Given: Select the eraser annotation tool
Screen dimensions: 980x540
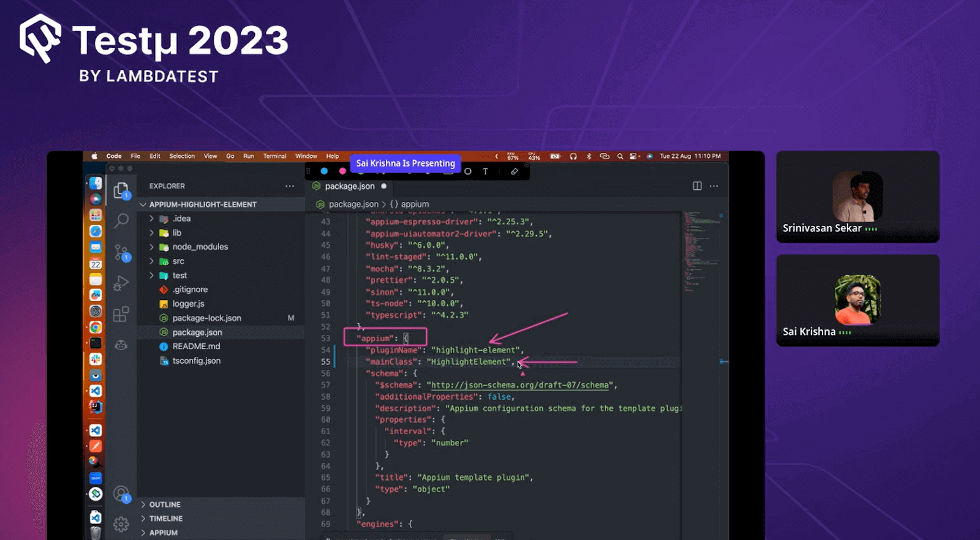Looking at the screenshot, I should [514, 171].
